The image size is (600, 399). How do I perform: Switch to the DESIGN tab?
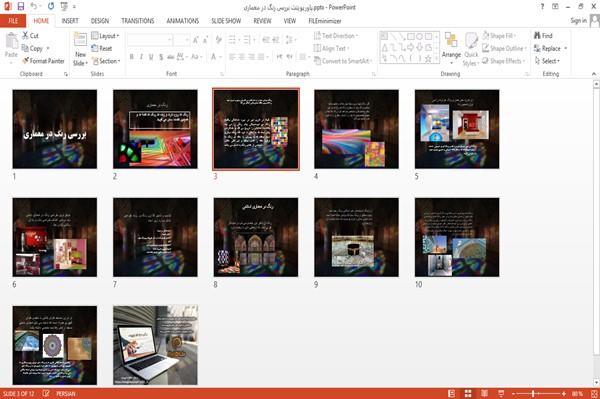pos(100,21)
